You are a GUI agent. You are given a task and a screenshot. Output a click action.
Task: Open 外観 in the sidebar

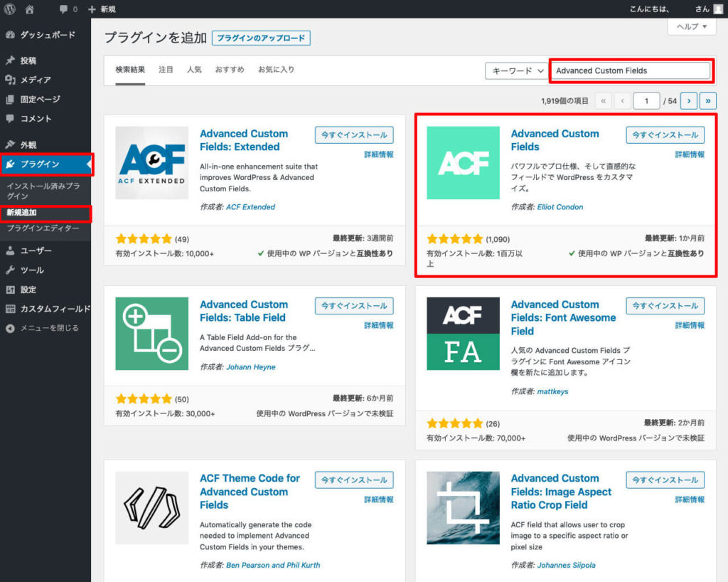pos(45,145)
